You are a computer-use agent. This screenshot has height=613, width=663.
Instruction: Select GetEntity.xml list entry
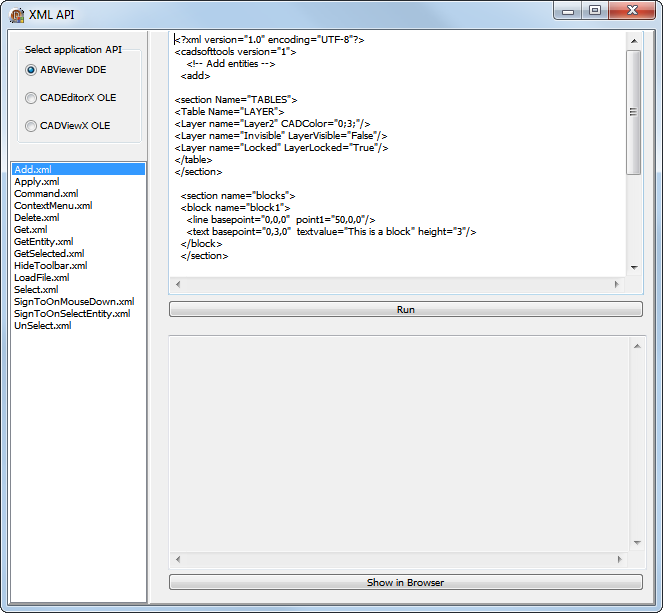(x=78, y=242)
